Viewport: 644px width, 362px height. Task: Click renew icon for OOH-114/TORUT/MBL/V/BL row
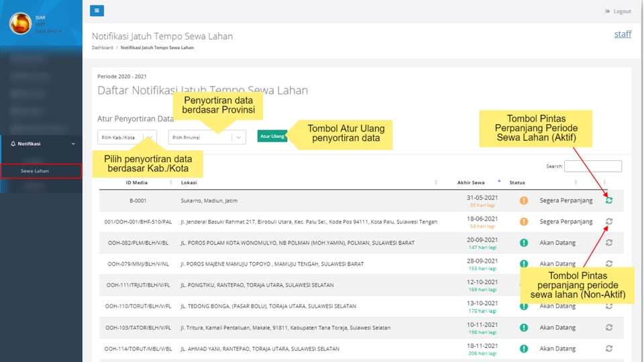(609, 349)
